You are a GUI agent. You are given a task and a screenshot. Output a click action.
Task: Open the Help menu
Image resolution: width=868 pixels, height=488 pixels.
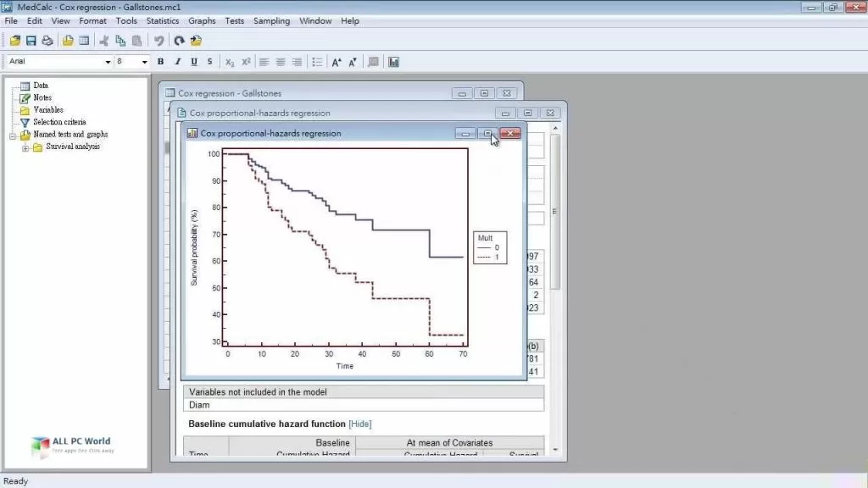tap(350, 21)
